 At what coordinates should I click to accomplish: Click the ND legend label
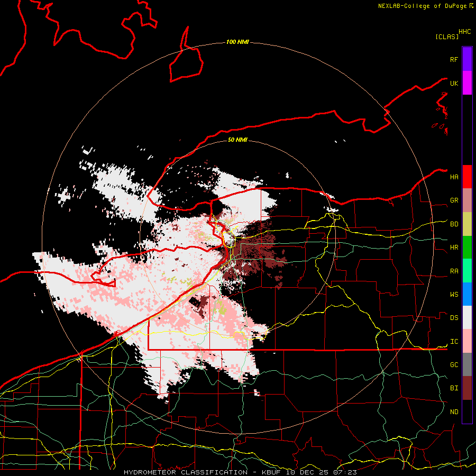(454, 411)
